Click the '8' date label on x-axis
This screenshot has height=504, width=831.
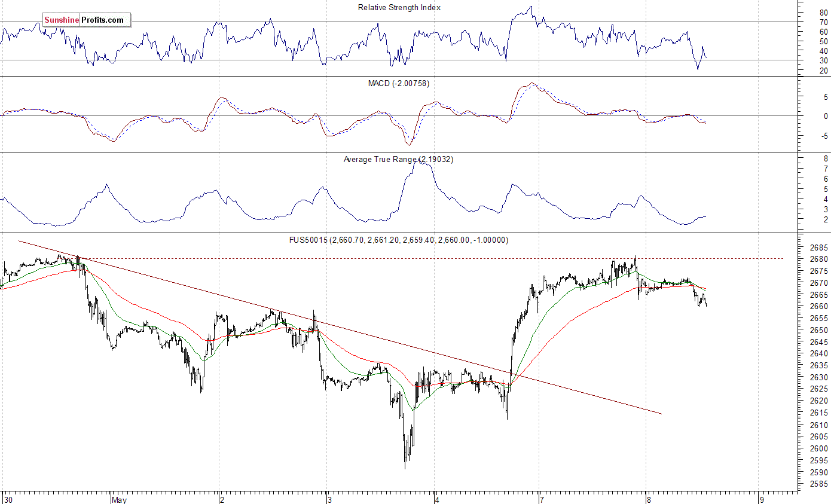point(649,499)
